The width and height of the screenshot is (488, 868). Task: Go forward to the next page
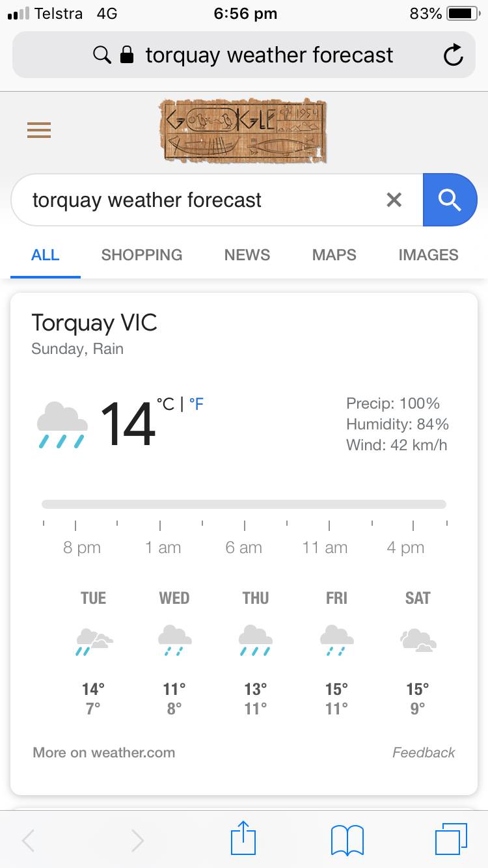point(137,841)
